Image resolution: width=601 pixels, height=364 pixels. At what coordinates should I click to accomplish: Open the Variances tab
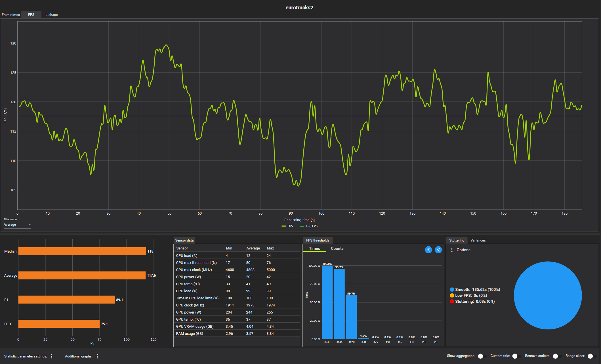click(478, 240)
